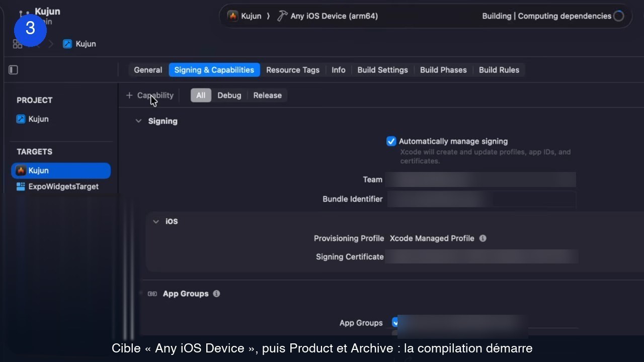Open the related items grid icon
Screen dimensions: 644x362
[18, 44]
